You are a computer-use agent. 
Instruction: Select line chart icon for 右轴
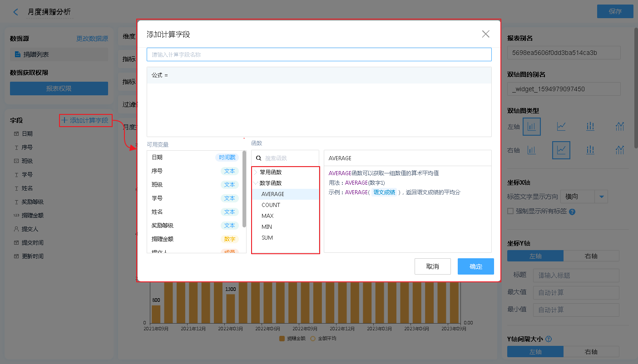coord(561,150)
